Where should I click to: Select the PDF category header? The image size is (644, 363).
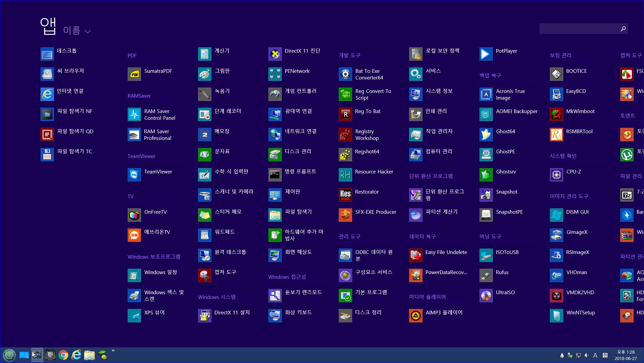coord(132,56)
